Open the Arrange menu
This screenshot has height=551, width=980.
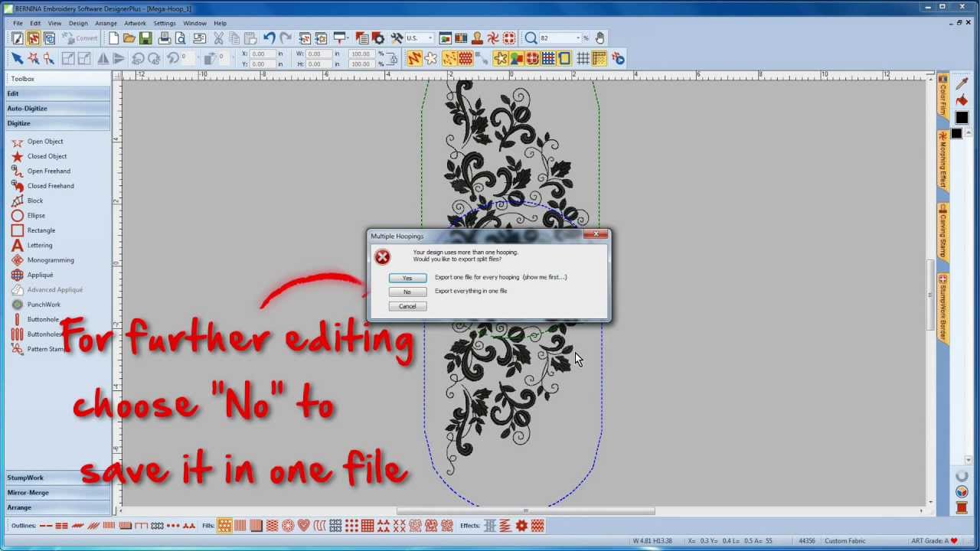[106, 23]
